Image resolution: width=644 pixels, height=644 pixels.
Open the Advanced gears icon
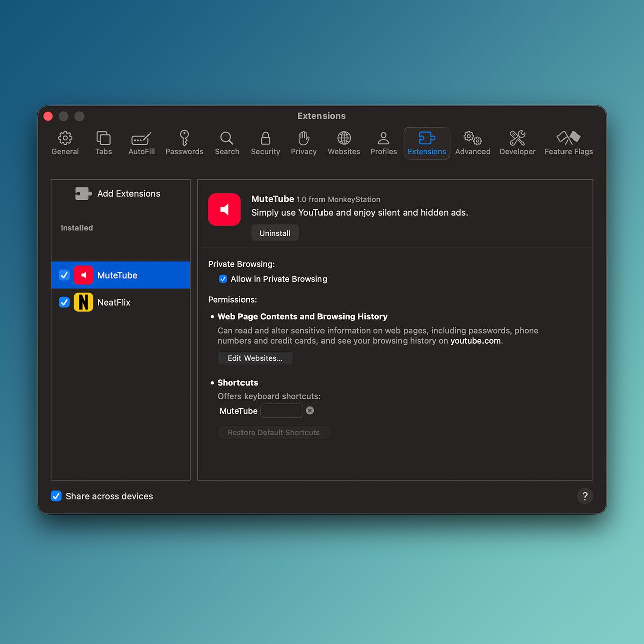click(473, 138)
